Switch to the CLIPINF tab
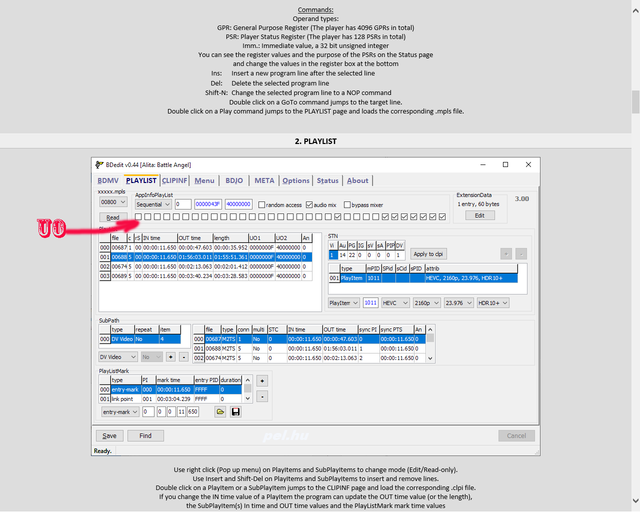This screenshot has height=512, width=640. 174,180
